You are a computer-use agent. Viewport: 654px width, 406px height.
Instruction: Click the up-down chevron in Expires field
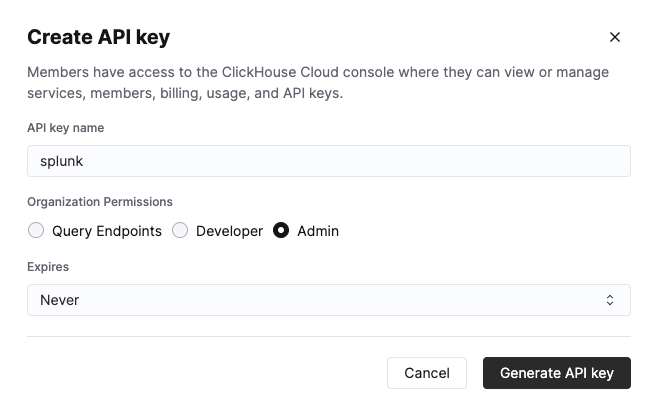click(610, 300)
